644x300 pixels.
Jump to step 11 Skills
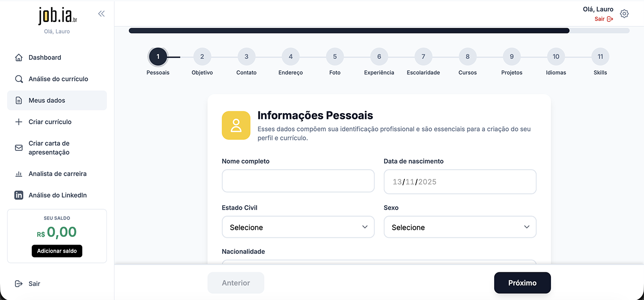click(600, 57)
